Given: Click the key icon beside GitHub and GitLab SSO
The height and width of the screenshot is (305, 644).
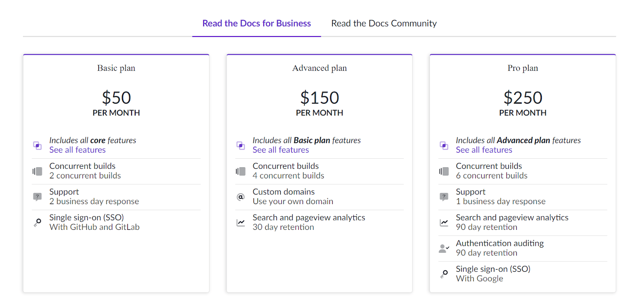Looking at the screenshot, I should 37,222.
